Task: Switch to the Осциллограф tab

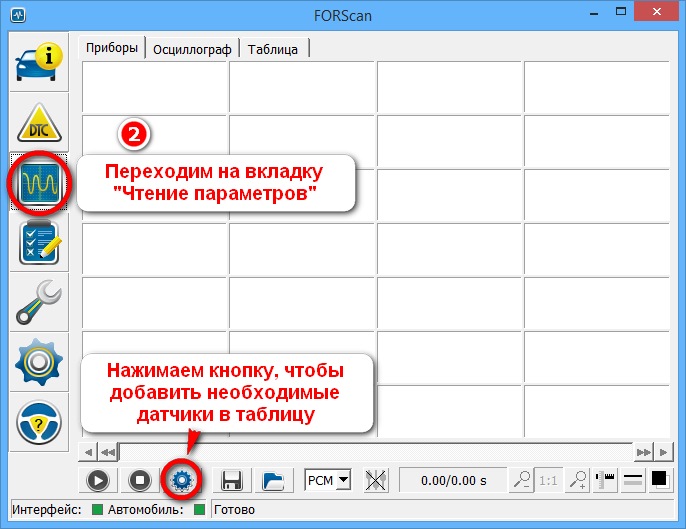Action: (192, 49)
